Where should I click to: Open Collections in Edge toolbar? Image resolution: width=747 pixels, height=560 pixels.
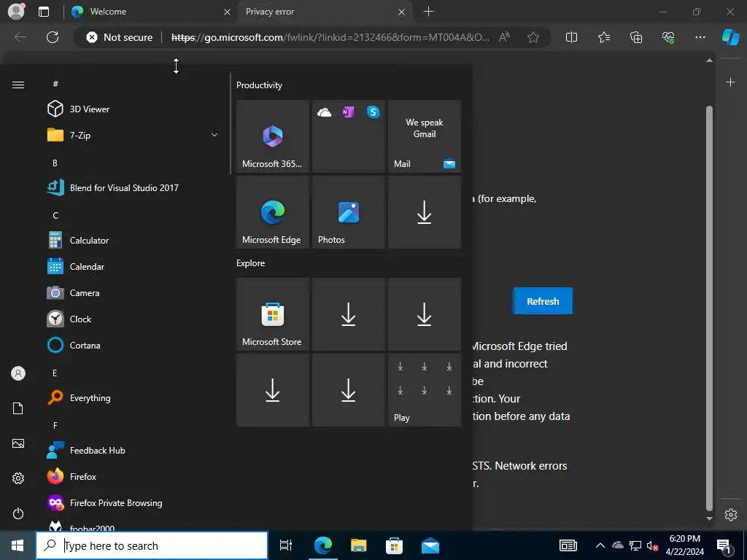pyautogui.click(x=636, y=37)
